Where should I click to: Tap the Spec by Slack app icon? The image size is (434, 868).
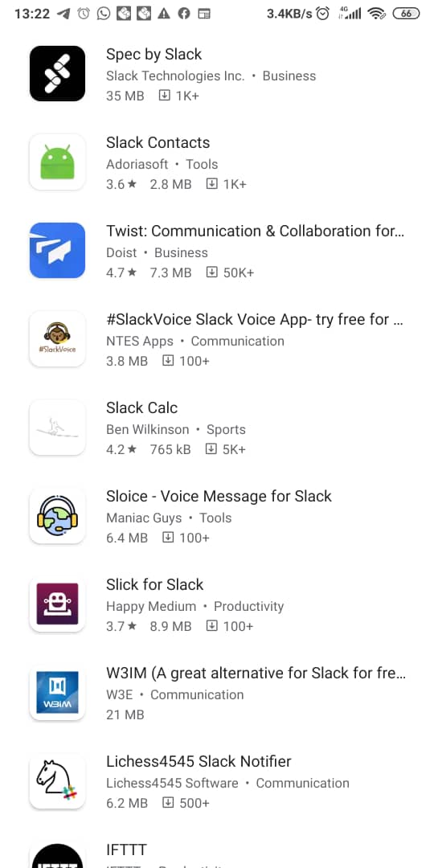click(57, 74)
